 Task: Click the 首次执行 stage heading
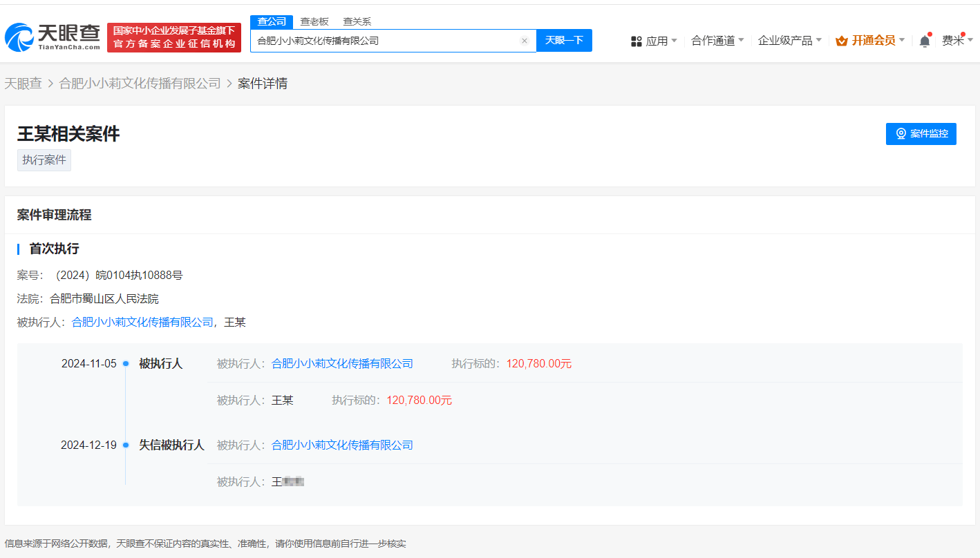[54, 249]
